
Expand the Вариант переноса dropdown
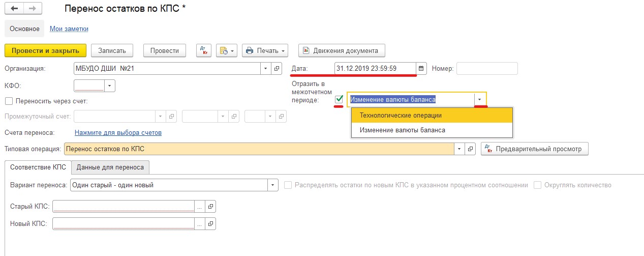pyautogui.click(x=273, y=185)
